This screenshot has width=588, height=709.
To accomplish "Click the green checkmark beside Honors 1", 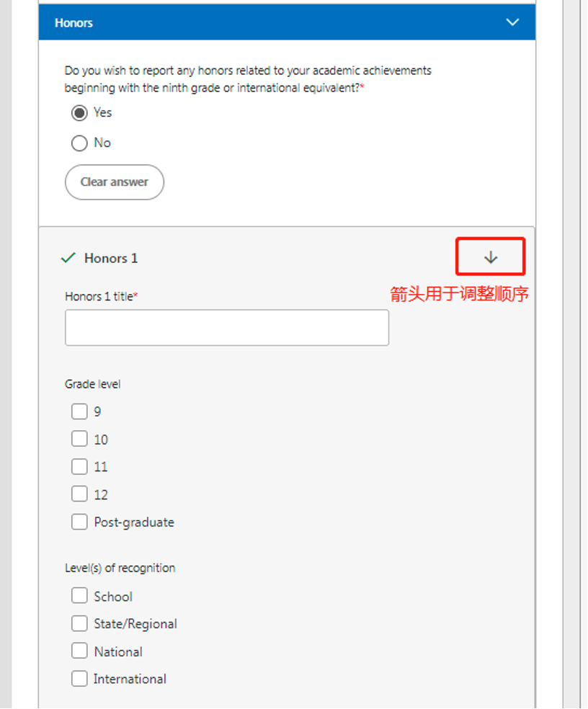I will (x=68, y=258).
